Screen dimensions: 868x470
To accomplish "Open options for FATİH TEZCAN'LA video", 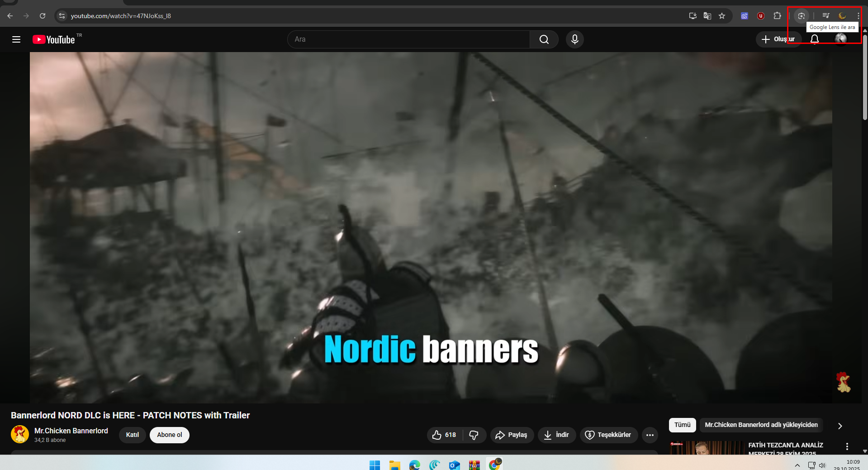I will click(847, 446).
